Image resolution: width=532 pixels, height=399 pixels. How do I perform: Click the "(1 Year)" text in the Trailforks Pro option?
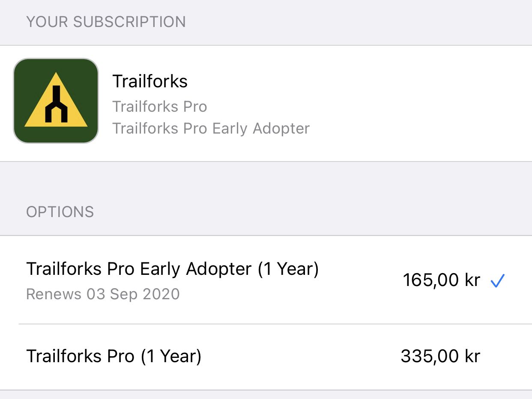click(x=171, y=356)
